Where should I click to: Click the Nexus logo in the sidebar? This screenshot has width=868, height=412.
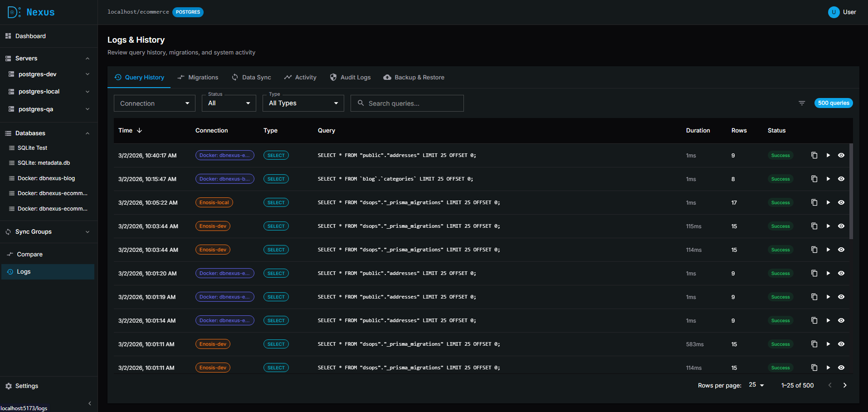30,12
